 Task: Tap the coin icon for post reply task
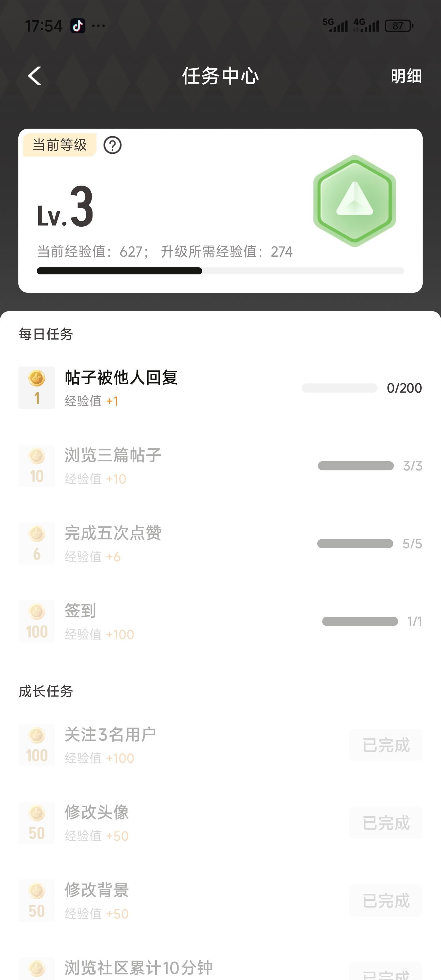[x=37, y=388]
